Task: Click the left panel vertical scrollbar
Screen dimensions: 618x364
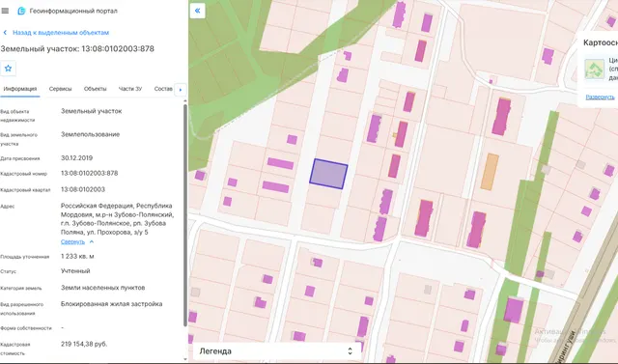Action: tap(185, 215)
